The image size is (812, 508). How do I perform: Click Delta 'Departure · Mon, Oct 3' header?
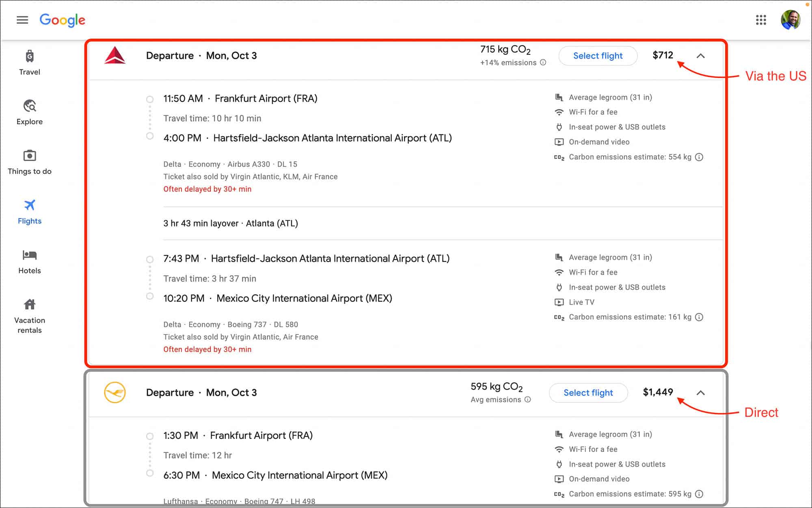point(201,56)
